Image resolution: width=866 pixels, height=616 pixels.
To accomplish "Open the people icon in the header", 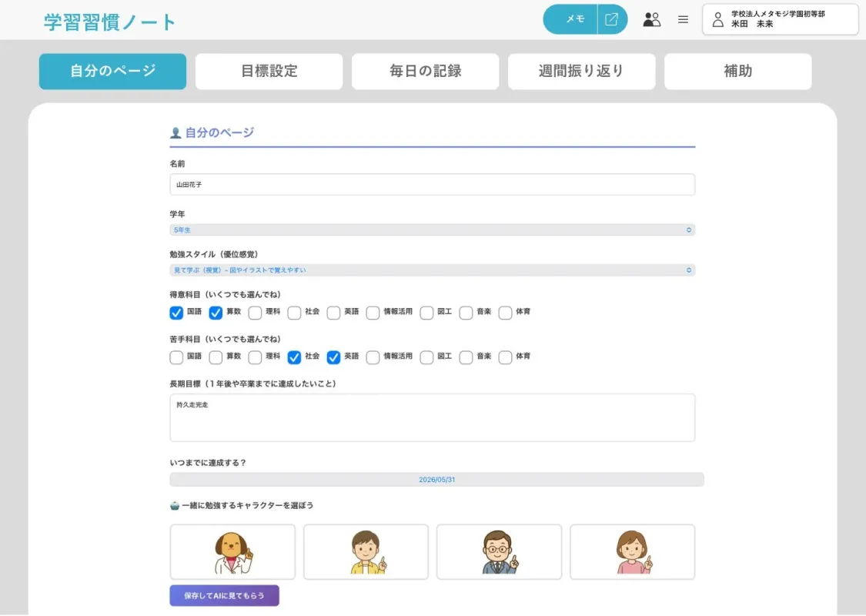I will [652, 19].
